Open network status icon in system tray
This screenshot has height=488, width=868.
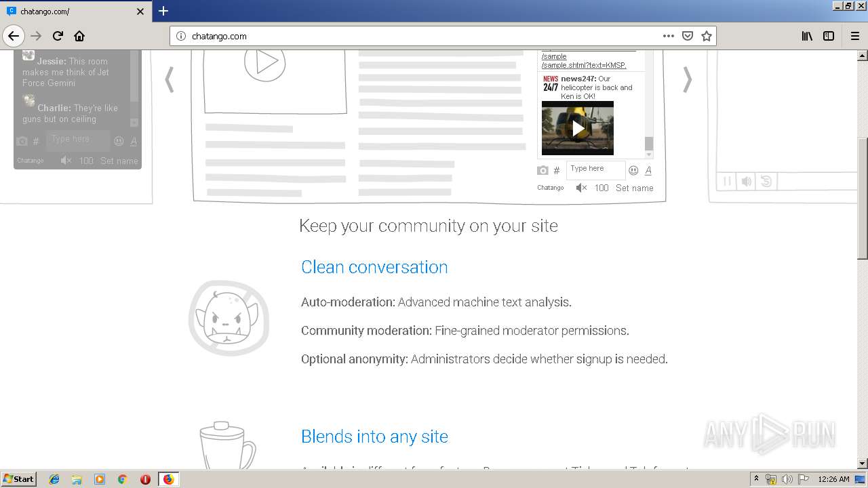[x=771, y=479]
